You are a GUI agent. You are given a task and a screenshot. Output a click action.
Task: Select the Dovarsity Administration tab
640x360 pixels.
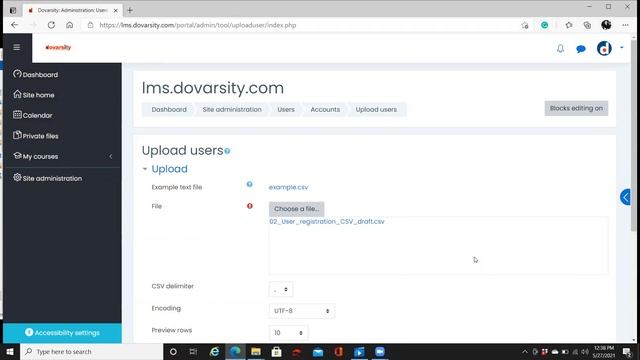coord(72,10)
